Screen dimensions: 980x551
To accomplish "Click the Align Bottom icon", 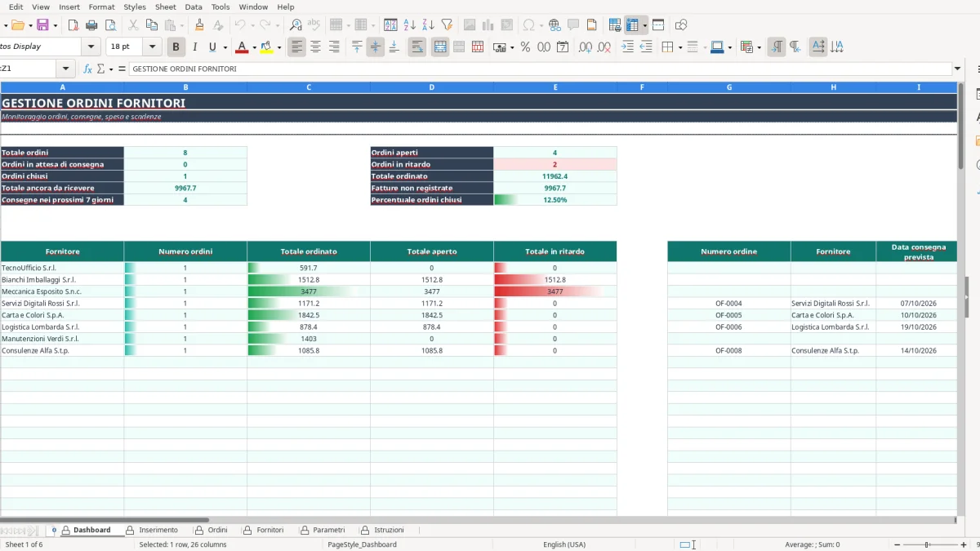I will [394, 47].
